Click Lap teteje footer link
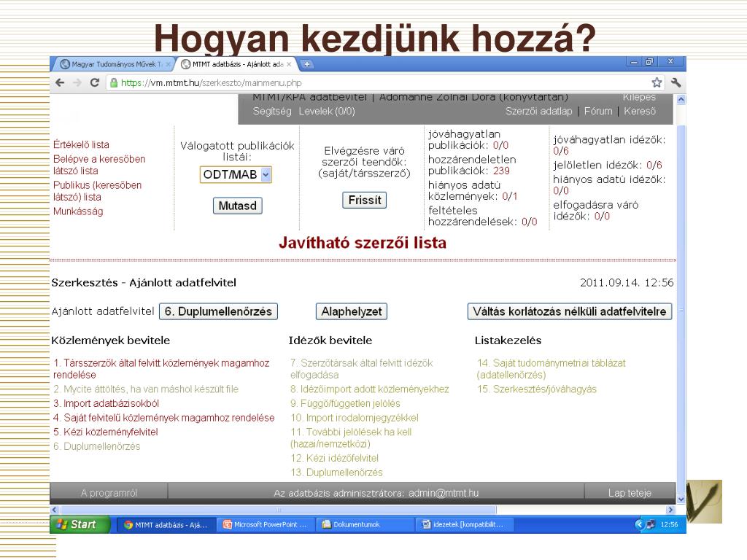 tap(630, 493)
